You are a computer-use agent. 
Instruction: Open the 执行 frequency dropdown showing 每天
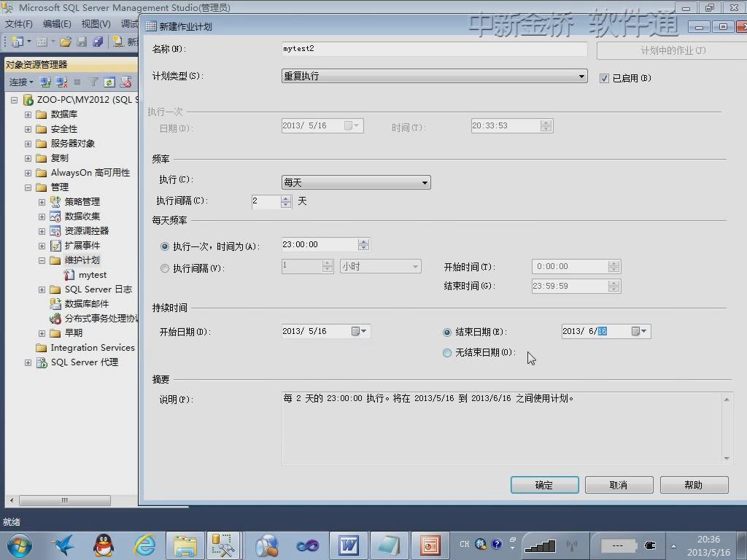(356, 182)
